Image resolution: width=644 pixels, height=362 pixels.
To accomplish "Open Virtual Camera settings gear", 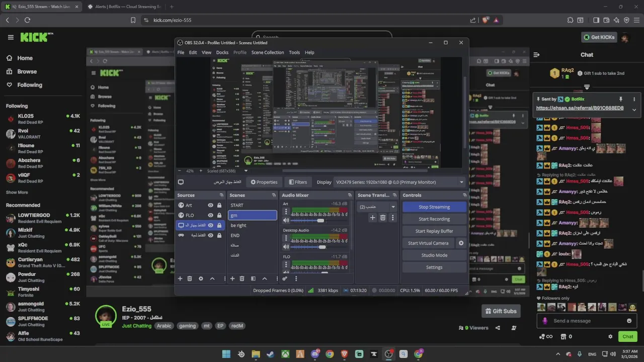I will pos(461,243).
